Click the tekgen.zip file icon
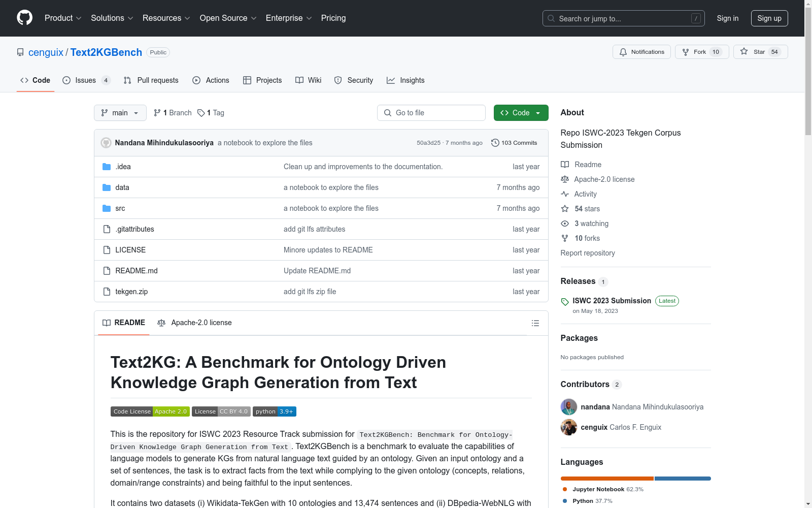Image resolution: width=812 pixels, height=508 pixels. coord(107,292)
